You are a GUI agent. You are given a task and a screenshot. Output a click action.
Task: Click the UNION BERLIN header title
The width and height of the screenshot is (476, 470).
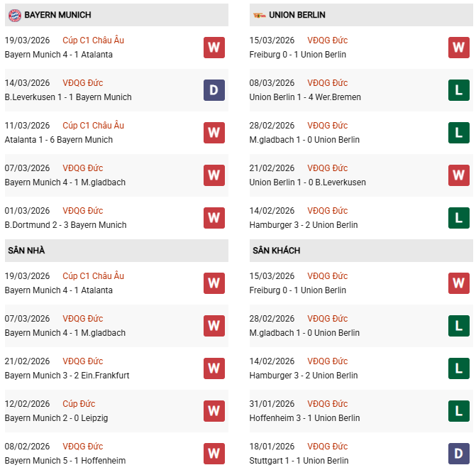[x=297, y=15]
